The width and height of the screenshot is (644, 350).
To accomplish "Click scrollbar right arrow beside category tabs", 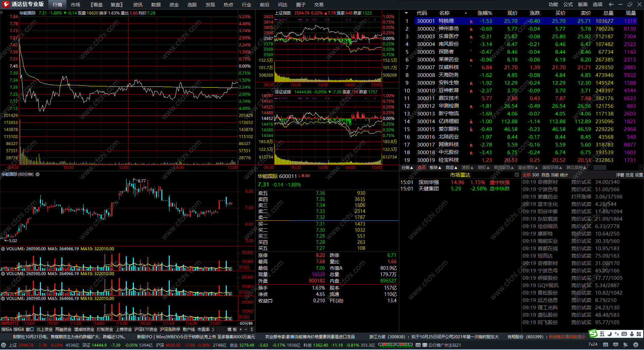I will pyautogui.click(x=641, y=168).
